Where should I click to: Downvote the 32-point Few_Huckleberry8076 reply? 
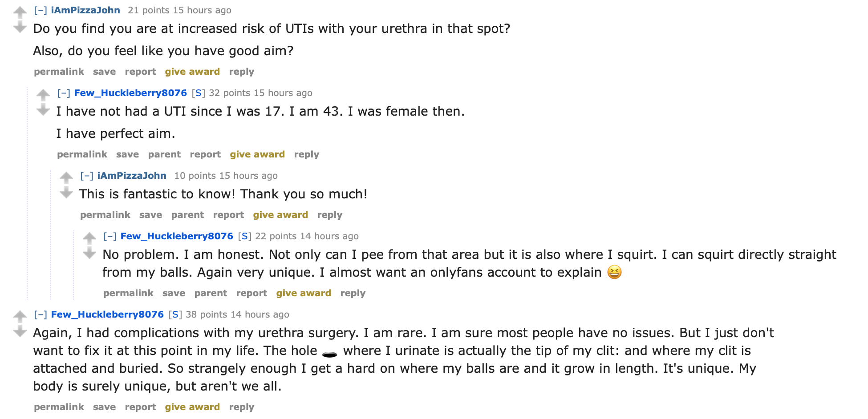pos(43,110)
